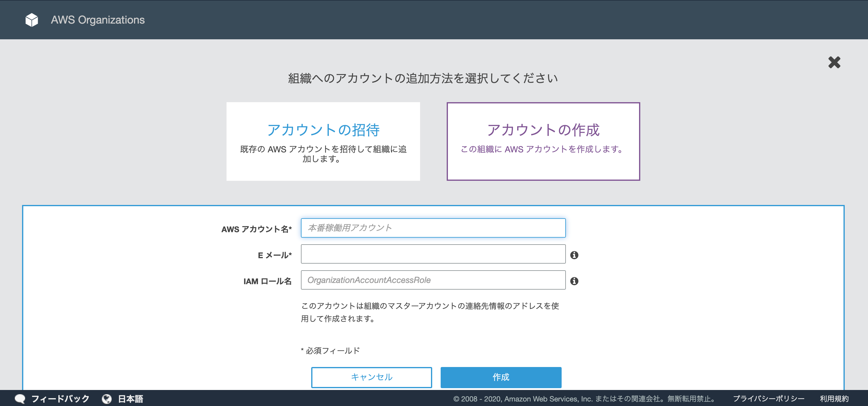Click the globe language icon
The height and width of the screenshot is (406, 868).
point(107,398)
